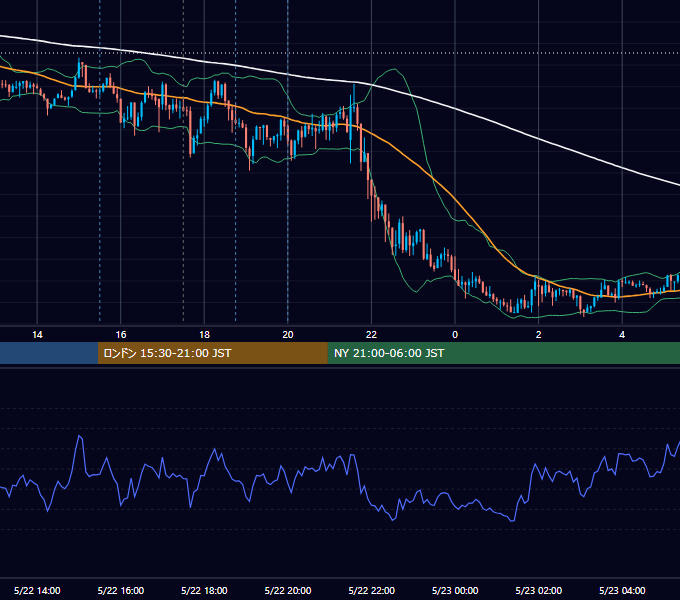This screenshot has height=600, width=680.
Task: Click the '14' hour label on price chart axis
Action: (x=37, y=335)
